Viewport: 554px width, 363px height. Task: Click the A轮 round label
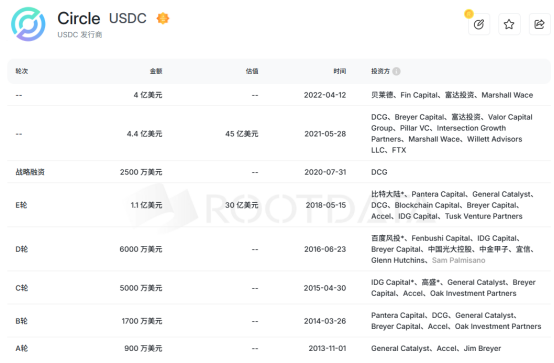point(22,349)
